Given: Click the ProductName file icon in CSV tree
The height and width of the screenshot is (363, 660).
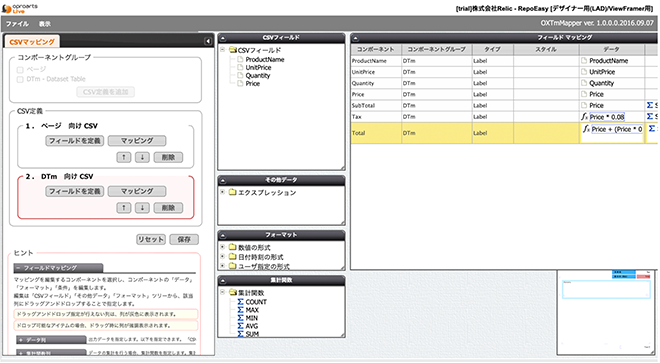Looking at the screenshot, I should (240, 59).
